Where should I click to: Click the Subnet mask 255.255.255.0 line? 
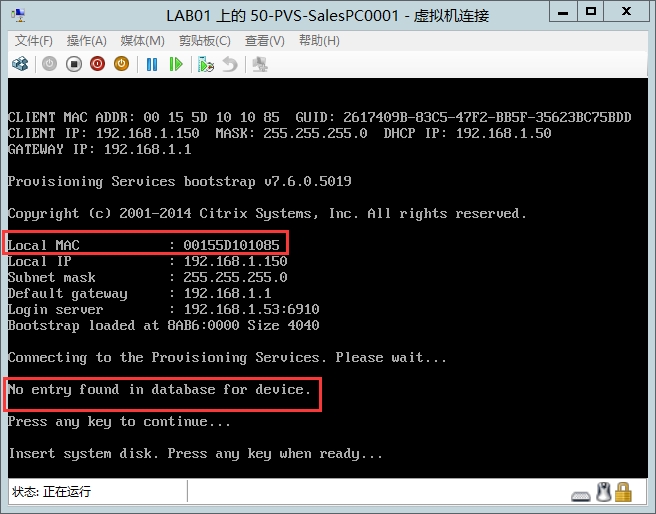(148, 277)
